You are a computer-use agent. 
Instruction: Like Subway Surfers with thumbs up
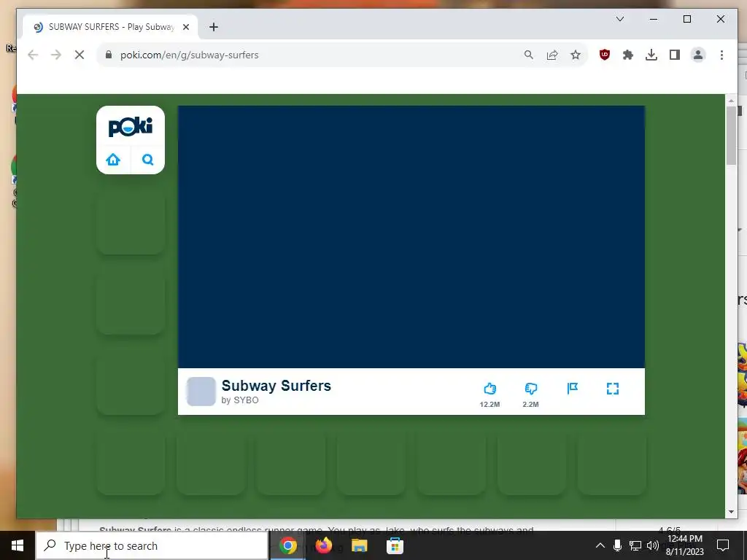click(489, 389)
